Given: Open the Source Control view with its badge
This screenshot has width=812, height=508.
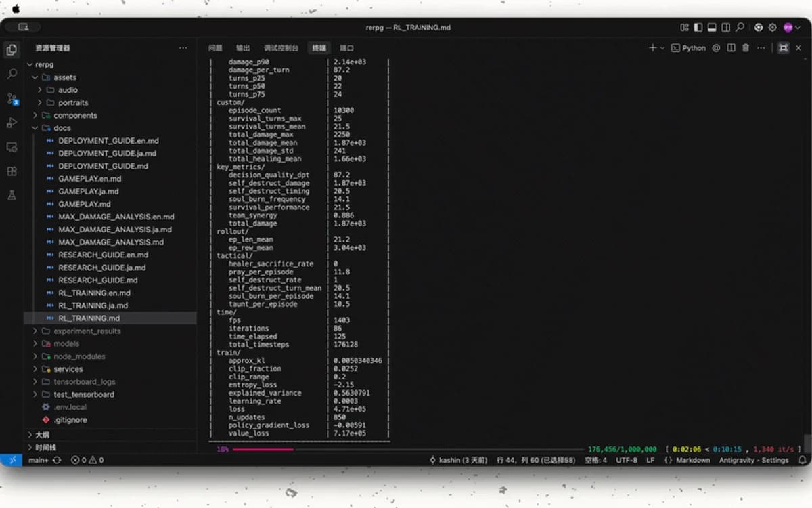Looking at the screenshot, I should 12,98.
